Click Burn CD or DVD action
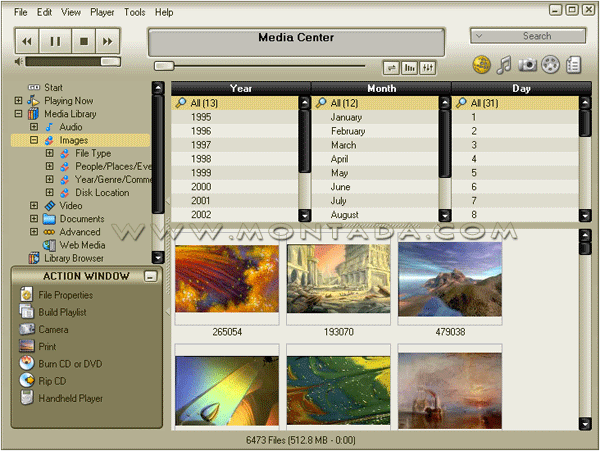The image size is (600, 451). point(68,364)
